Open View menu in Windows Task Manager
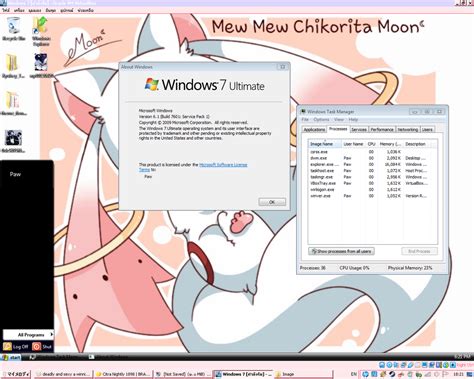Image resolution: width=474 pixels, height=379 pixels. point(339,119)
